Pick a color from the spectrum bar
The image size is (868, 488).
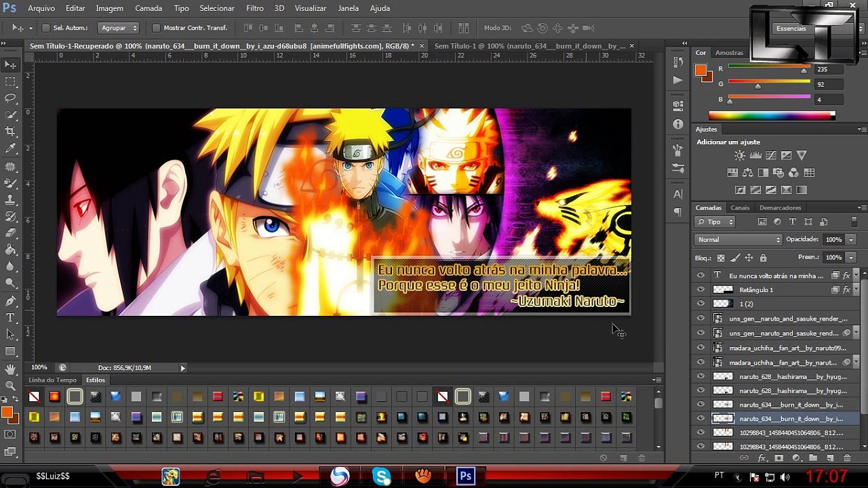click(770, 117)
